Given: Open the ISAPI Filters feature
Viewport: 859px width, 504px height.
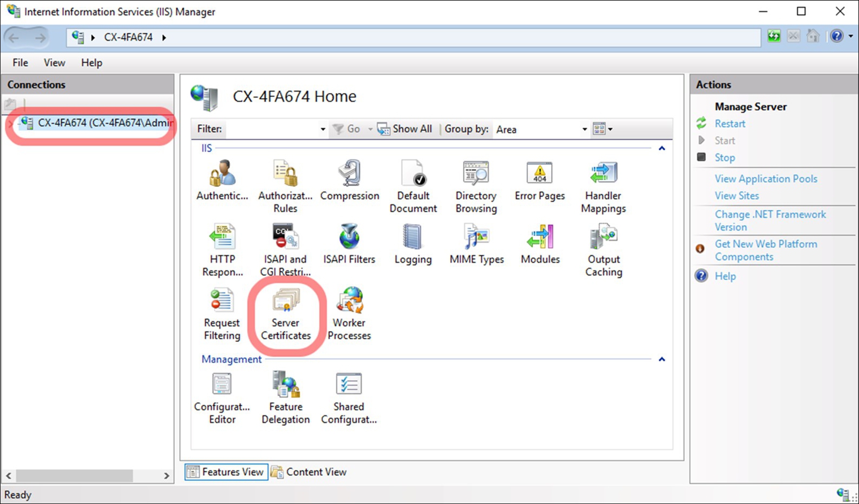Looking at the screenshot, I should (349, 244).
